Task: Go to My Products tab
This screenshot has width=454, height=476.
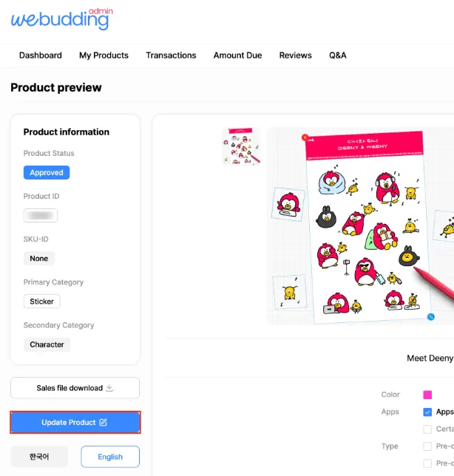Action: (104, 55)
